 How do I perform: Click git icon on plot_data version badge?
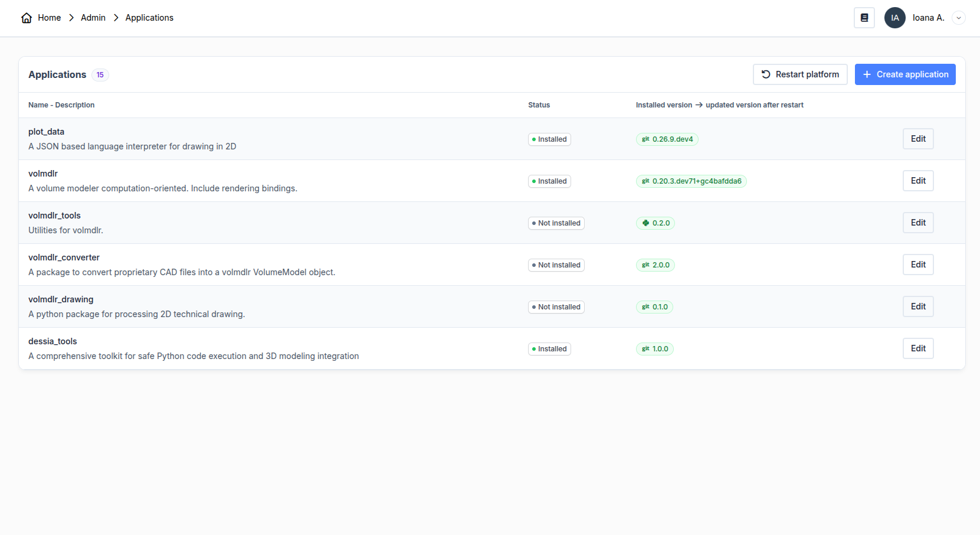pyautogui.click(x=645, y=139)
